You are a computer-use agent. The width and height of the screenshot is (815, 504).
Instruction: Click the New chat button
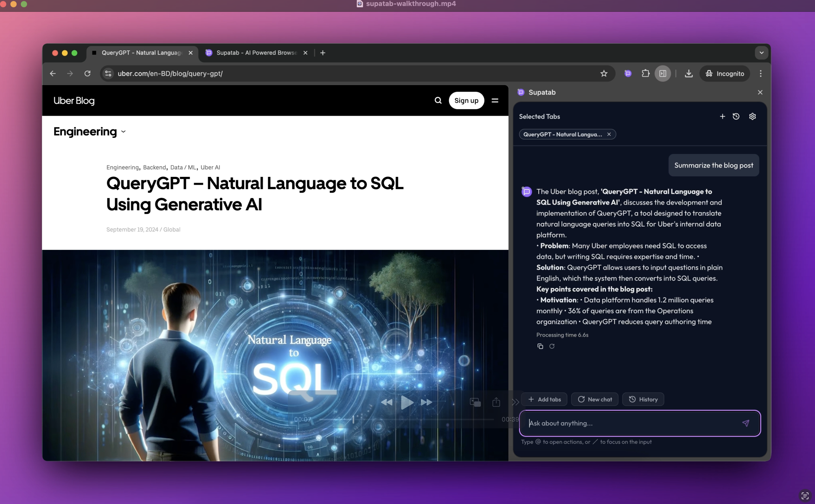(x=595, y=399)
